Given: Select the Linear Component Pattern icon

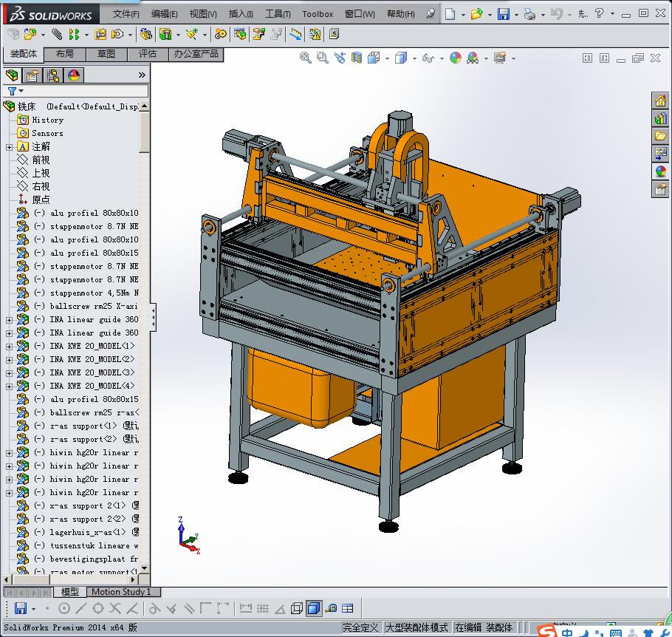Looking at the screenshot, I should click(x=74, y=34).
